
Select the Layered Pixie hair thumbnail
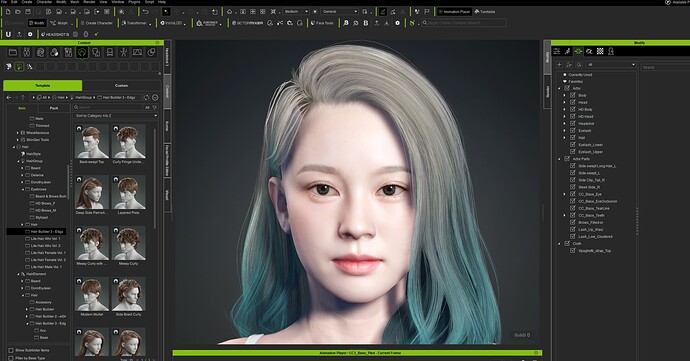[x=128, y=192]
